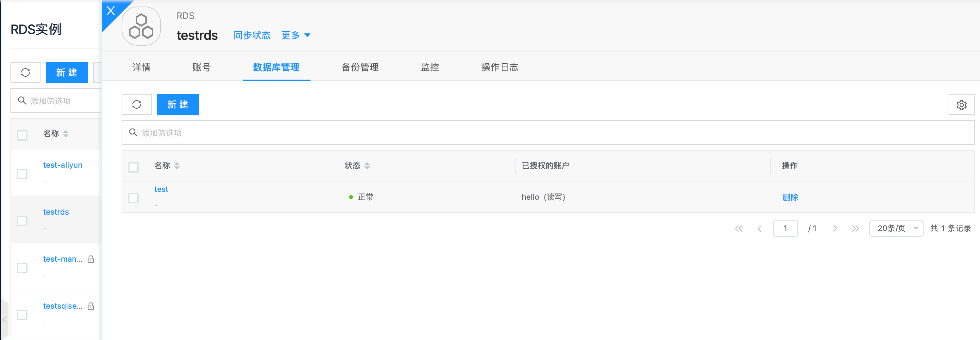Switch to the 备份管理 tab
980x340 pixels.
[x=360, y=67]
